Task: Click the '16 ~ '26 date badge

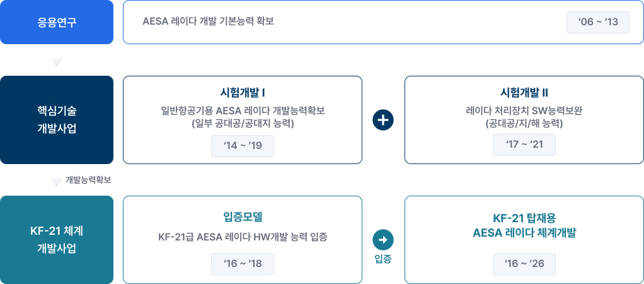Action: [x=524, y=263]
